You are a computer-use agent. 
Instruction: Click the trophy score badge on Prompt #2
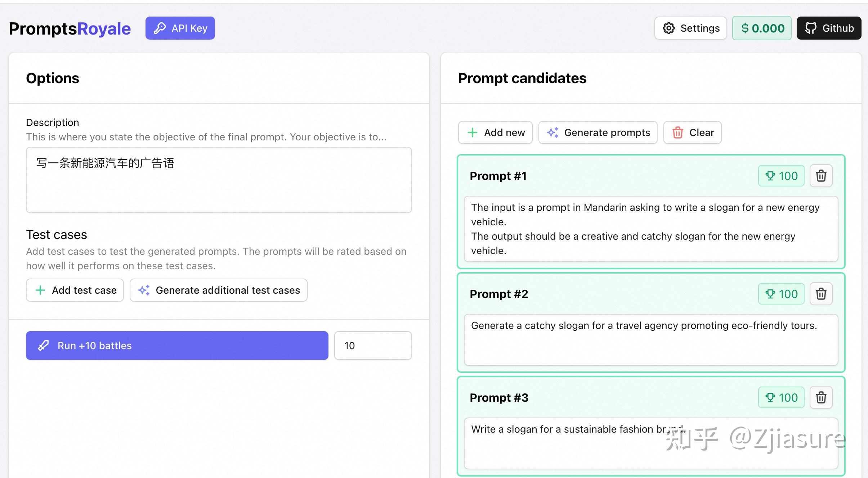click(781, 294)
